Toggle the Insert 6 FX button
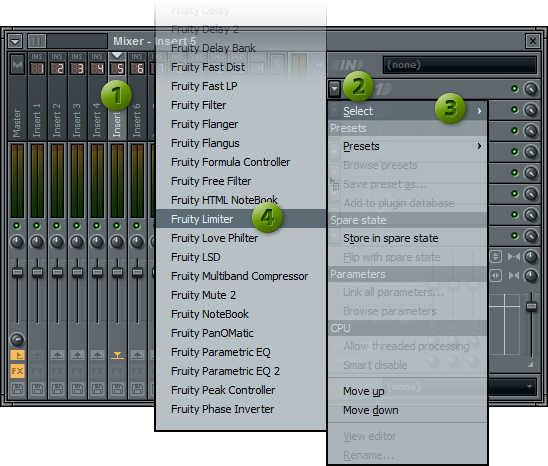The image size is (548, 466). (137, 371)
